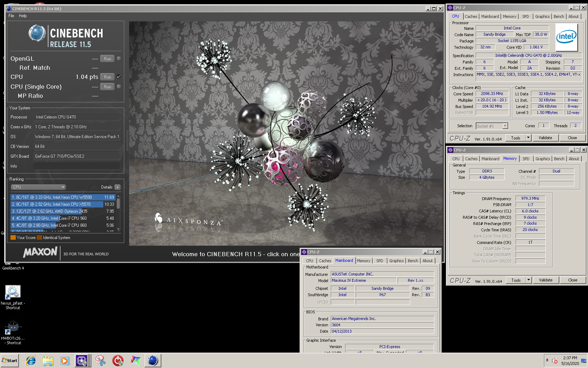Click the Windows Start button

pos(9,360)
